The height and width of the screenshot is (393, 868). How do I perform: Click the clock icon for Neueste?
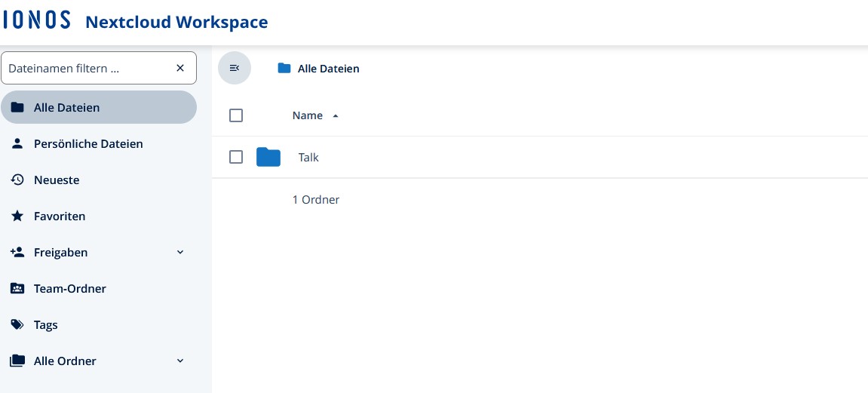pyautogui.click(x=17, y=180)
